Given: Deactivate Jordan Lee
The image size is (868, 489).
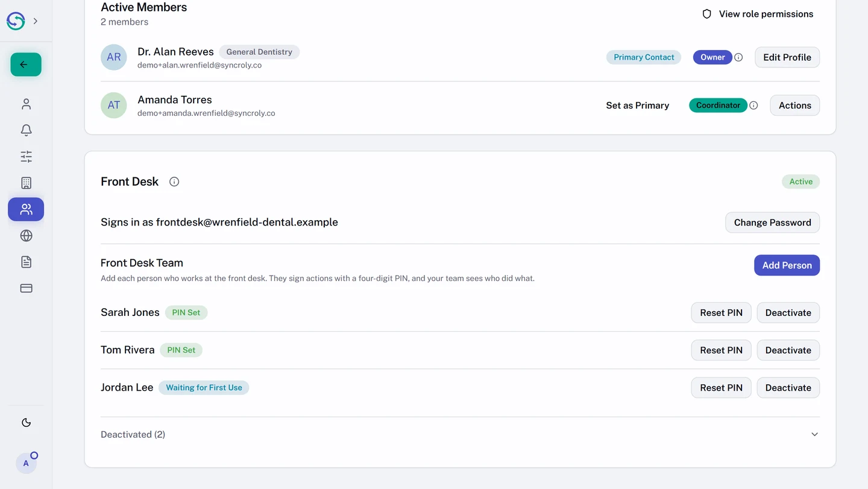Looking at the screenshot, I should point(788,388).
